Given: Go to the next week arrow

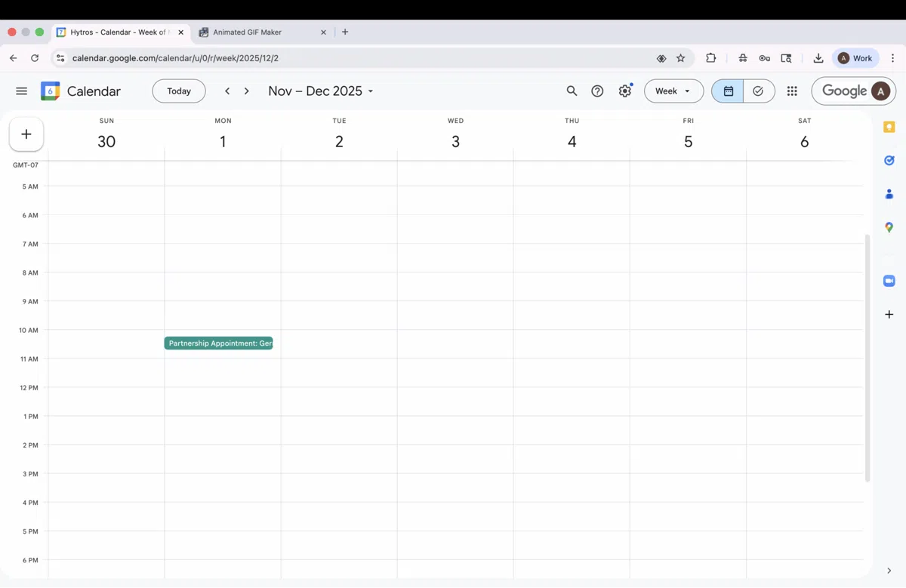Looking at the screenshot, I should tap(246, 91).
